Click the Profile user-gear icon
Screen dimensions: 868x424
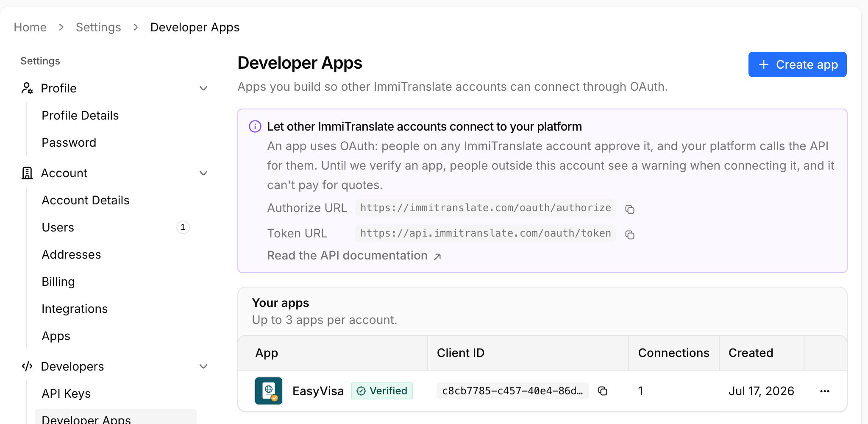pos(27,88)
